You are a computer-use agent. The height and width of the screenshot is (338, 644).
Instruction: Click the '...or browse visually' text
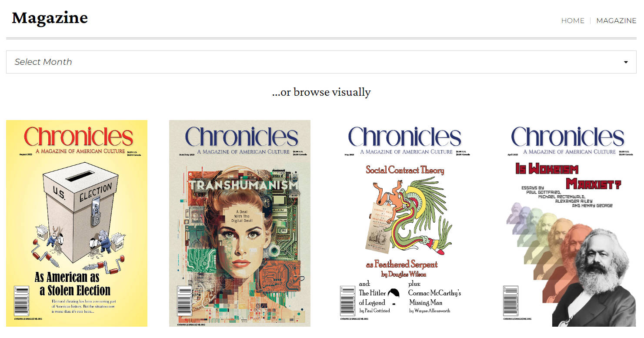pyautogui.click(x=321, y=92)
